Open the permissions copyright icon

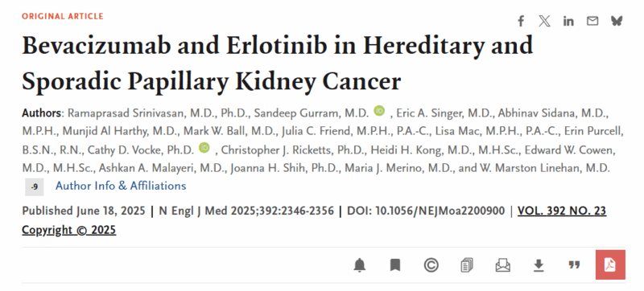[x=431, y=265]
